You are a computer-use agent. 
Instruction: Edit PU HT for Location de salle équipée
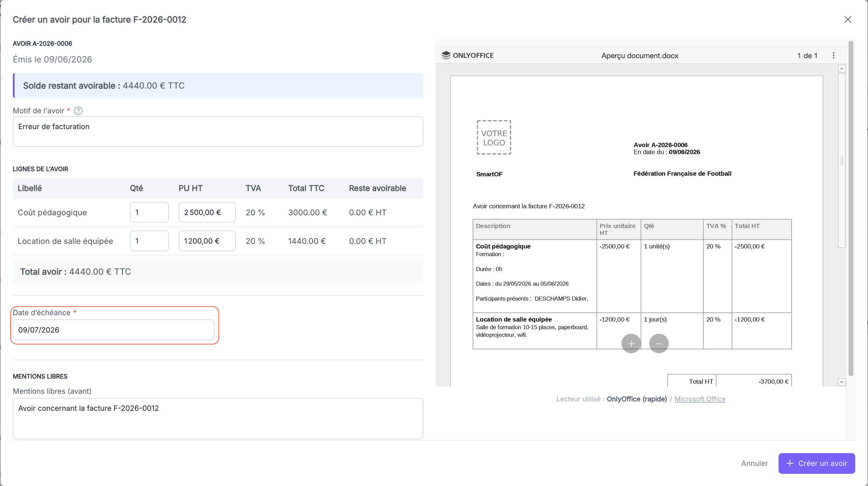coord(207,241)
